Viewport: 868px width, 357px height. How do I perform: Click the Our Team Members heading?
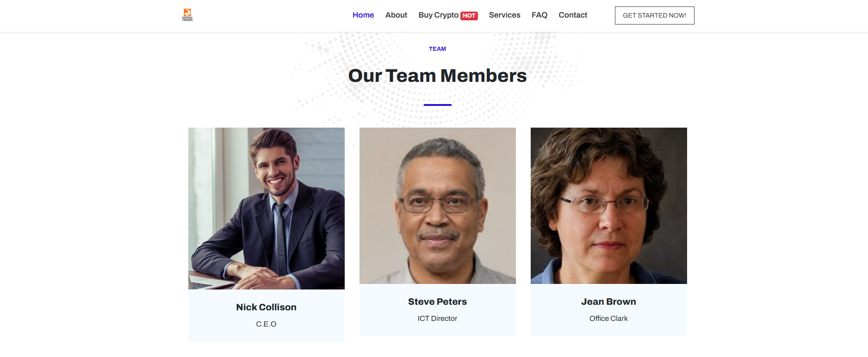(438, 76)
